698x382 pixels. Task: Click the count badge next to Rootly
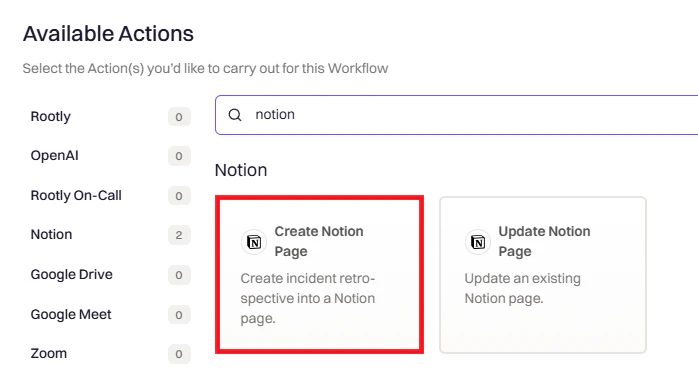pyautogui.click(x=179, y=117)
